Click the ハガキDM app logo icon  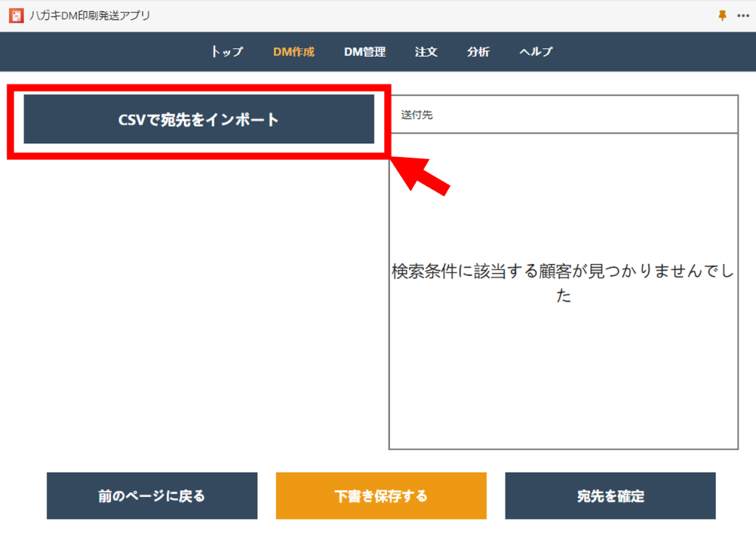[x=16, y=15]
